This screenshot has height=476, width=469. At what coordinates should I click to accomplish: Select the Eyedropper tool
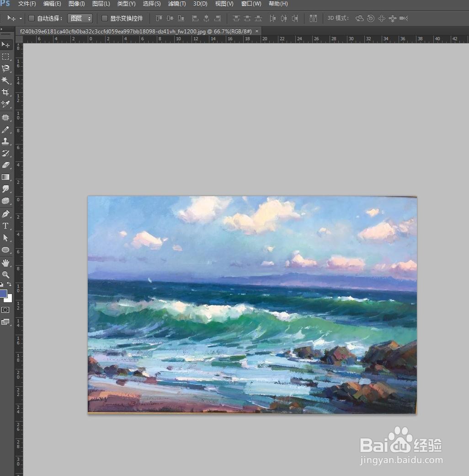[5, 104]
